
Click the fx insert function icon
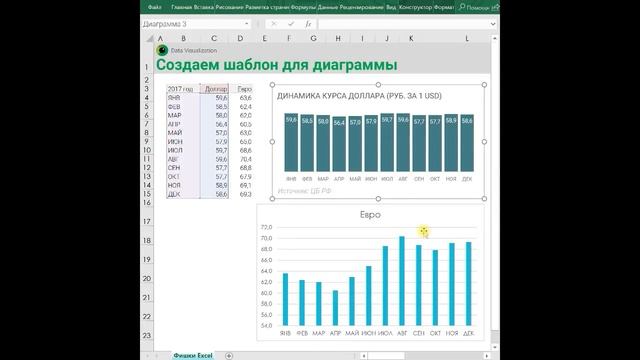click(308, 24)
